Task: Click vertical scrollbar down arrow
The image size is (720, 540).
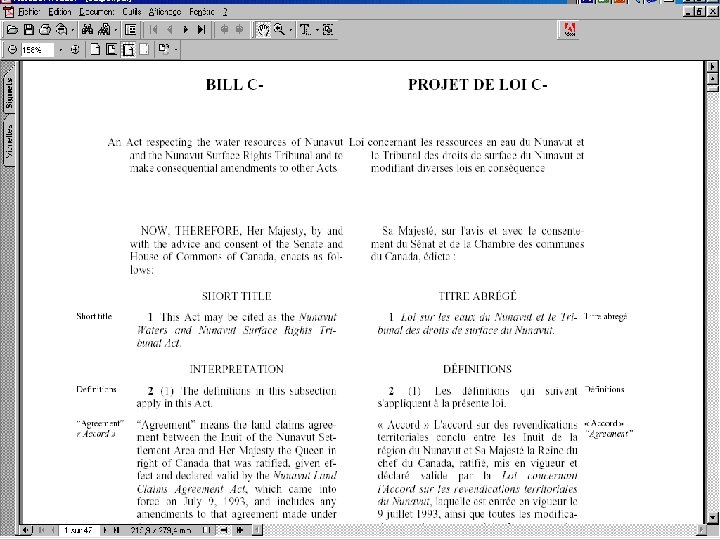Action: tap(712, 518)
